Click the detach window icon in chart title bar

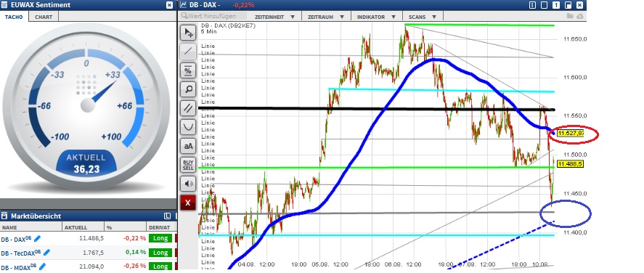coord(568,5)
